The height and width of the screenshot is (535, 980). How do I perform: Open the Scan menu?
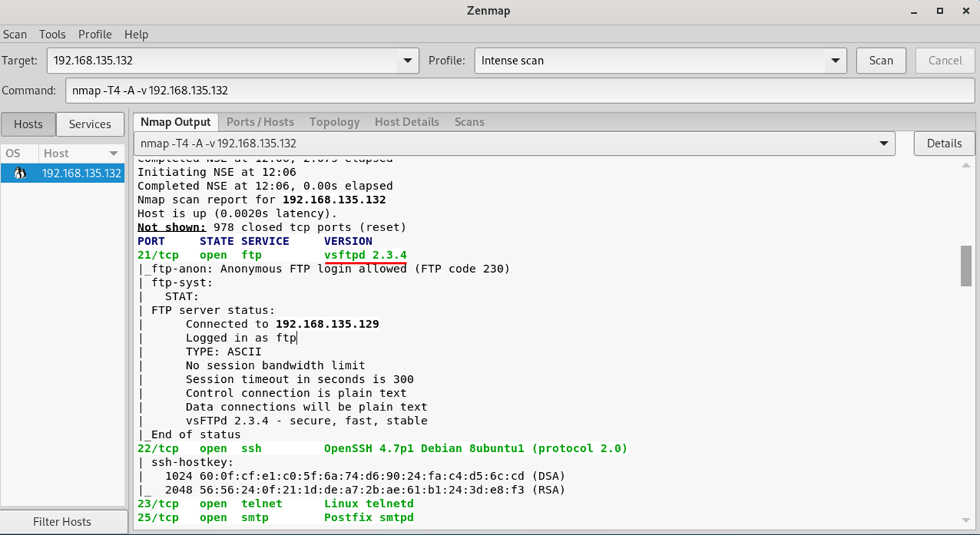click(15, 34)
